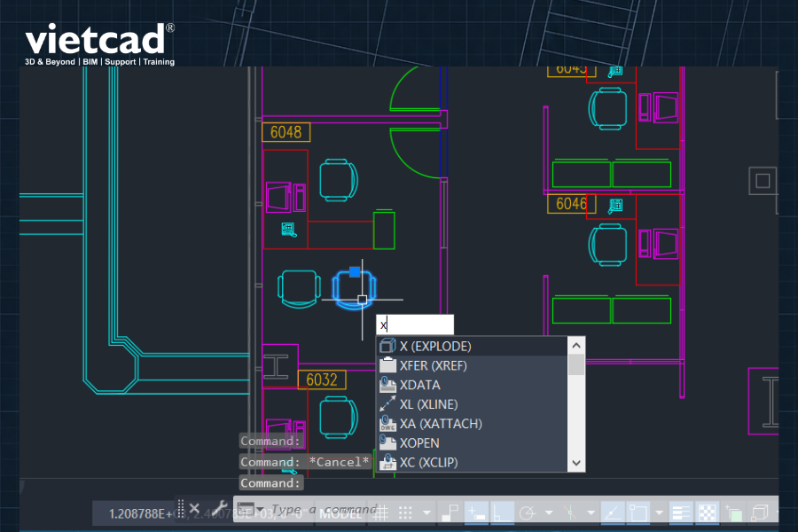Viewport: 798px width, 532px height.
Task: Pick the XDATA command suggestion
Action: pyautogui.click(x=473, y=385)
